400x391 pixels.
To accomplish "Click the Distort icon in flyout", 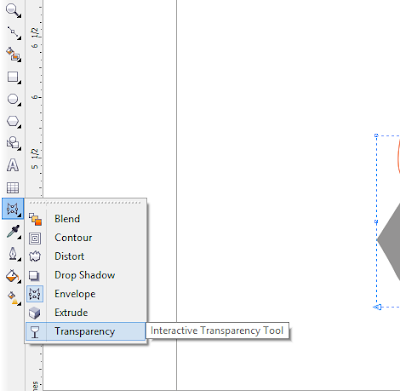I will click(x=35, y=256).
